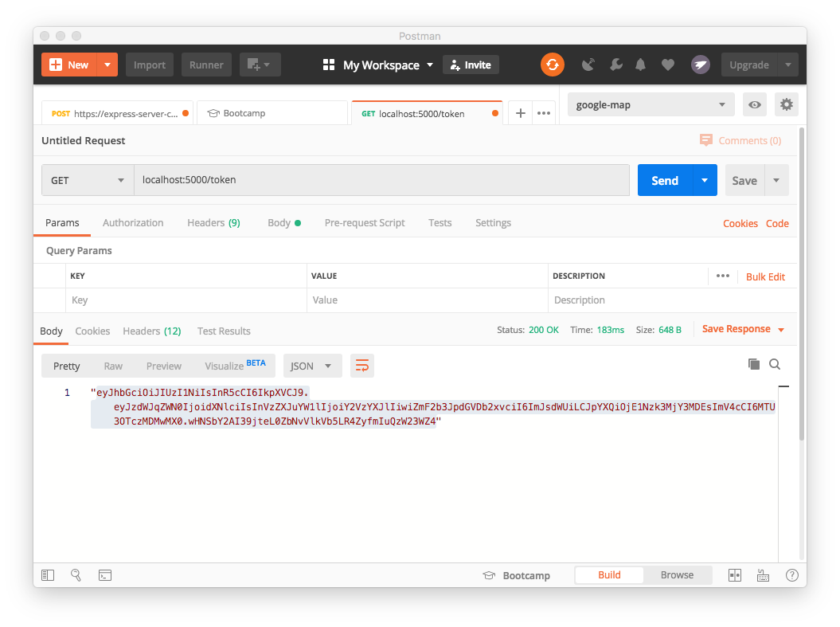The width and height of the screenshot is (840, 627).
Task: Click the search icon in bottom status bar
Action: (76, 574)
